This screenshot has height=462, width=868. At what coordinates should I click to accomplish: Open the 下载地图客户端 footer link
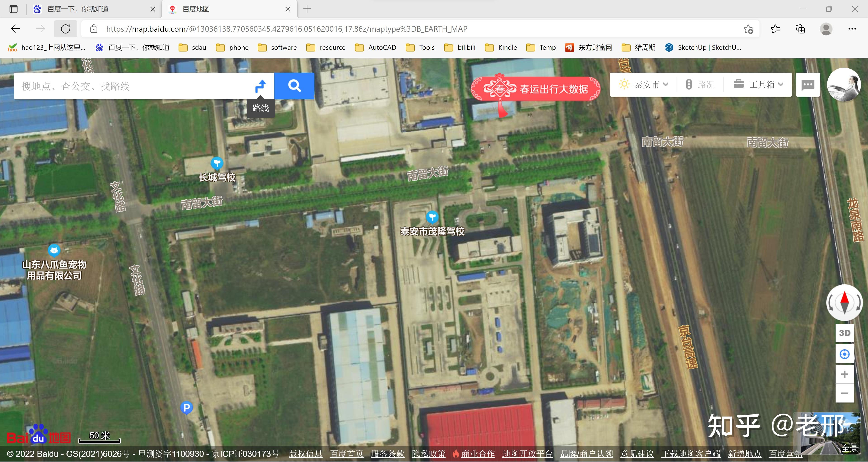coord(691,454)
